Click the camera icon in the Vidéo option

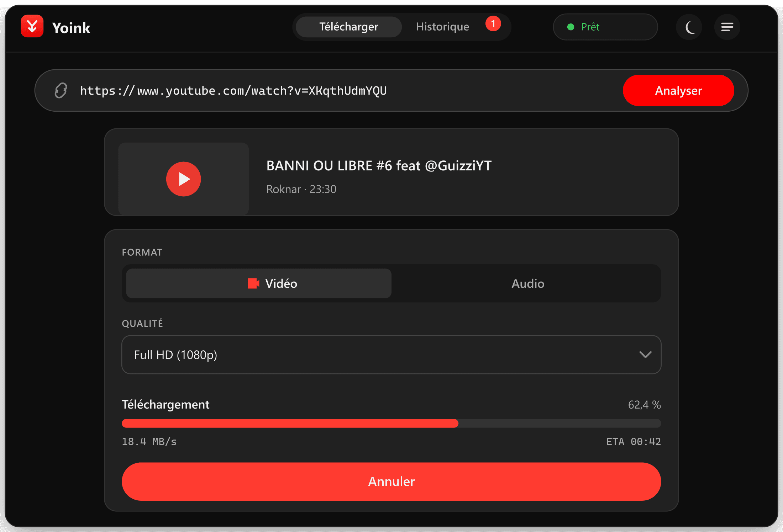[x=253, y=283]
